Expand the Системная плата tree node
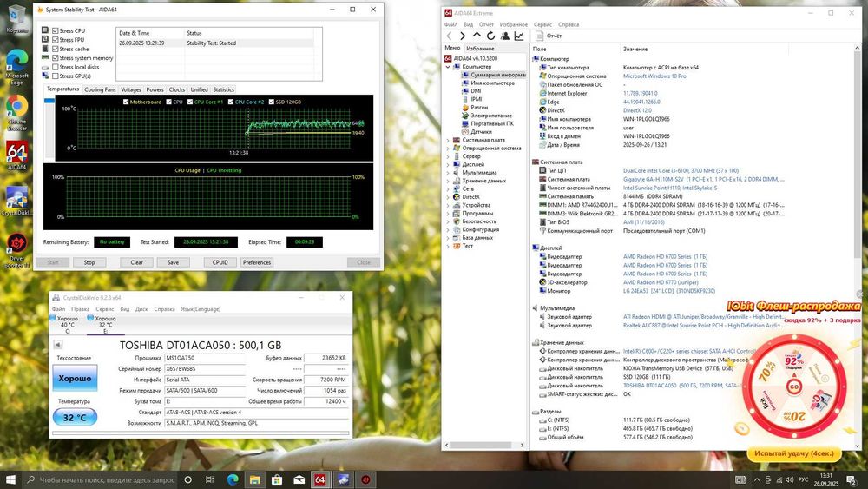Image resolution: width=868 pixels, height=489 pixels. click(448, 140)
